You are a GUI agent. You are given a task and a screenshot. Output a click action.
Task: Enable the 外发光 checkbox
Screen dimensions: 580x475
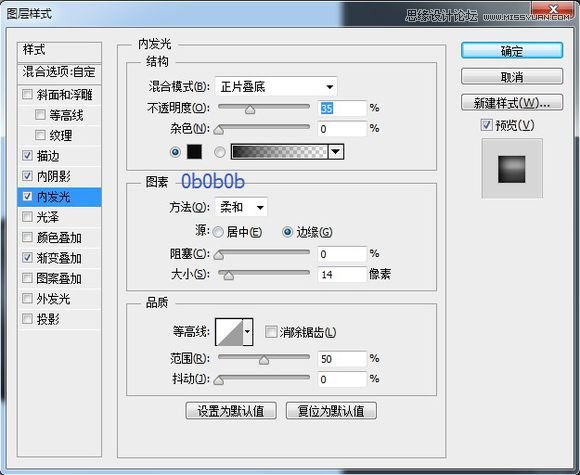(27, 298)
